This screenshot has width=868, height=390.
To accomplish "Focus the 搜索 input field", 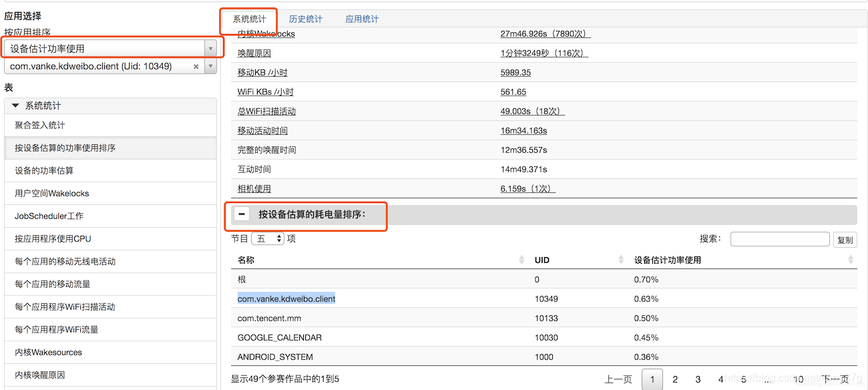I will 780,239.
